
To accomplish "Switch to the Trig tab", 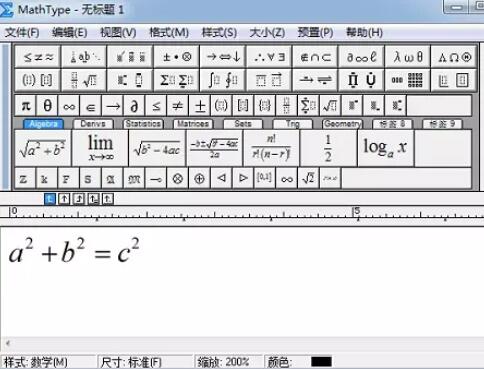I will tap(293, 124).
